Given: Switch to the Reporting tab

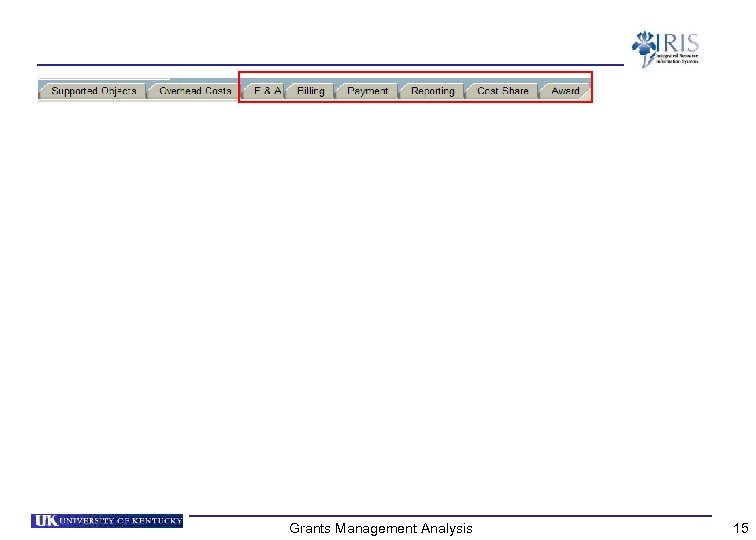Looking at the screenshot, I should (432, 91).
